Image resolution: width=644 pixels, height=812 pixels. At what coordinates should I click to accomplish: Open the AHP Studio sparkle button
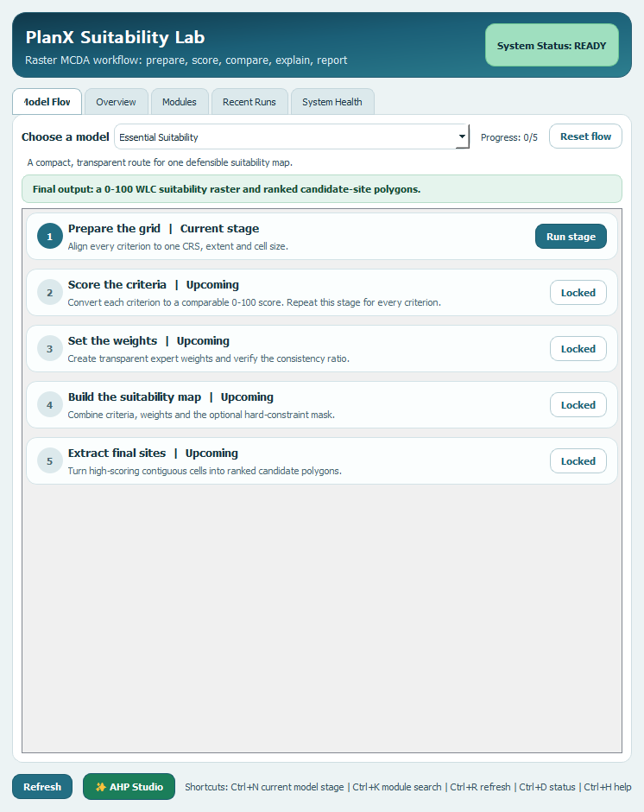tap(129, 786)
